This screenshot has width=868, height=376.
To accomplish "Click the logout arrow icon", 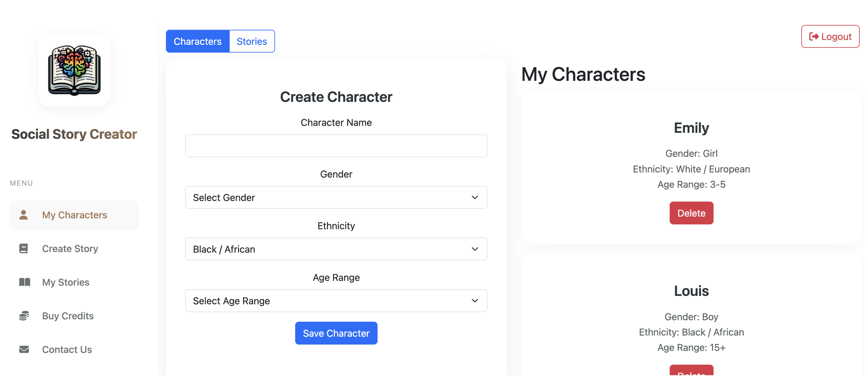I will click(x=814, y=36).
